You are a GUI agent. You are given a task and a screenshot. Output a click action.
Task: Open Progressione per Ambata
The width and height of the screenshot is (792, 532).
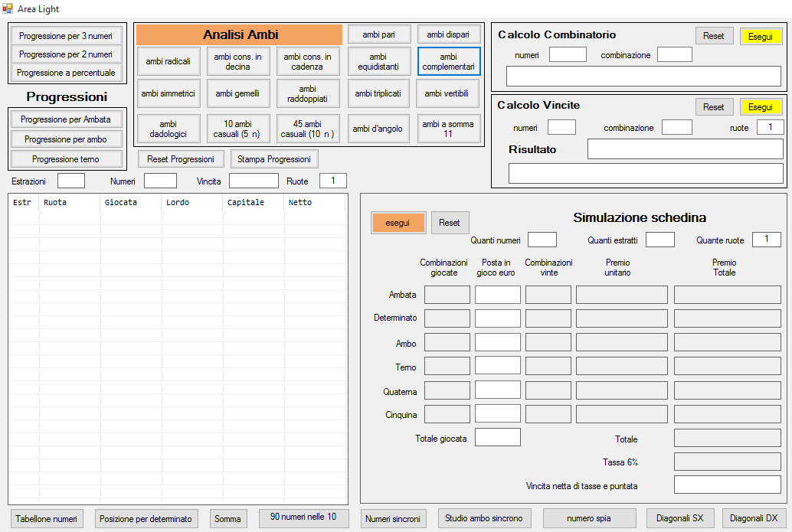coord(66,119)
